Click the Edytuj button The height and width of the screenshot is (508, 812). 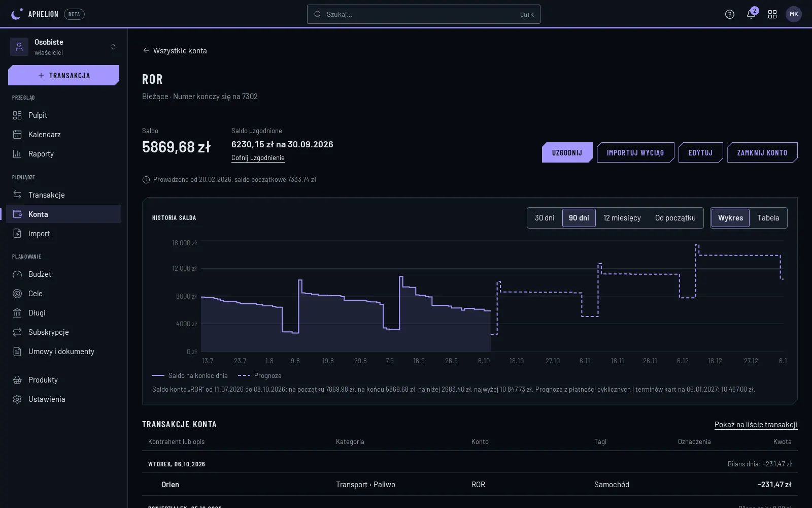[x=700, y=152]
